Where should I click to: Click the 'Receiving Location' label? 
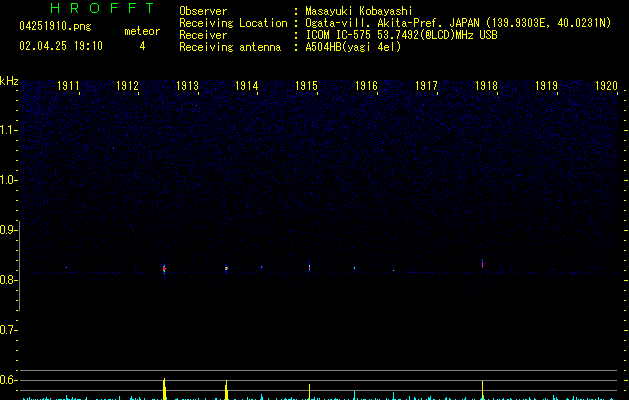(233, 23)
